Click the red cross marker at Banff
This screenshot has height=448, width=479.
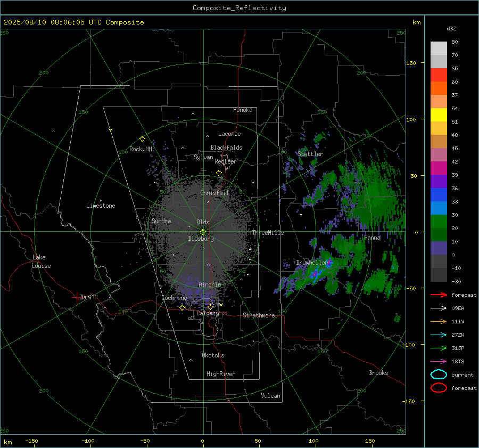coord(76,297)
